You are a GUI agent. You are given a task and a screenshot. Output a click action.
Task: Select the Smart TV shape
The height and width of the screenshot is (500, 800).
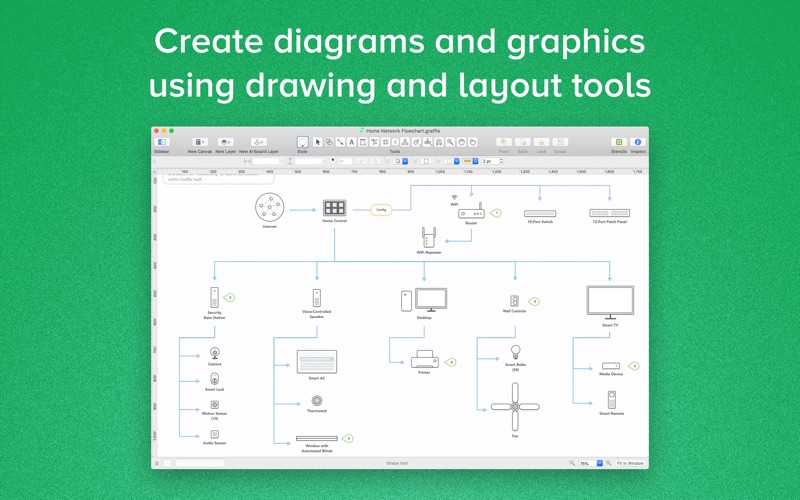609,301
